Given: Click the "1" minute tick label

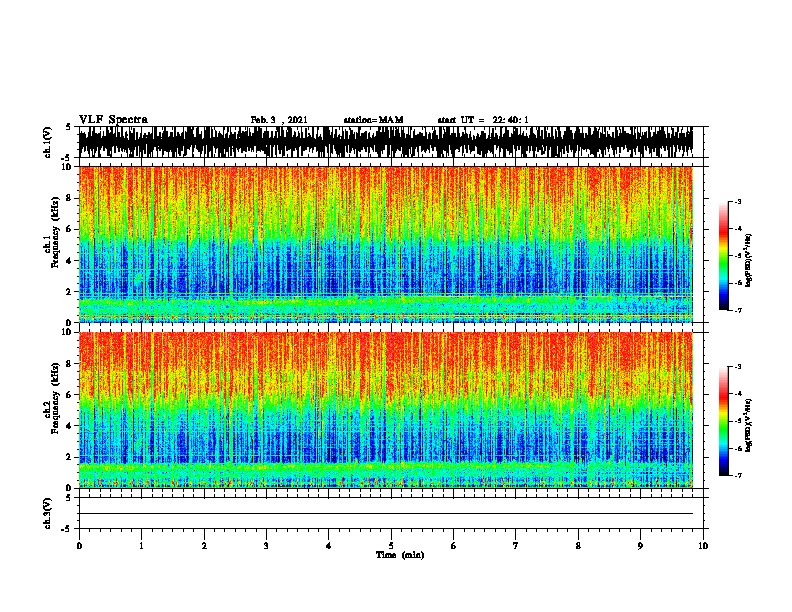Looking at the screenshot, I should point(141,546).
